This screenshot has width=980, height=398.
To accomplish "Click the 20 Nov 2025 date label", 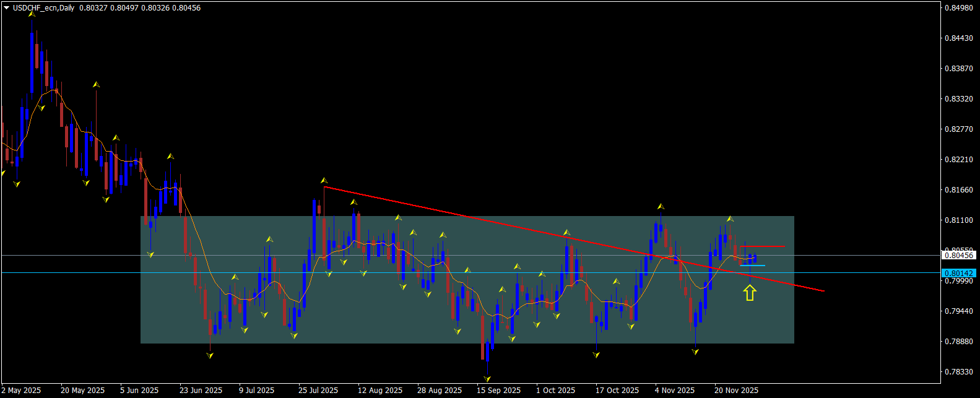I will click(x=737, y=391).
